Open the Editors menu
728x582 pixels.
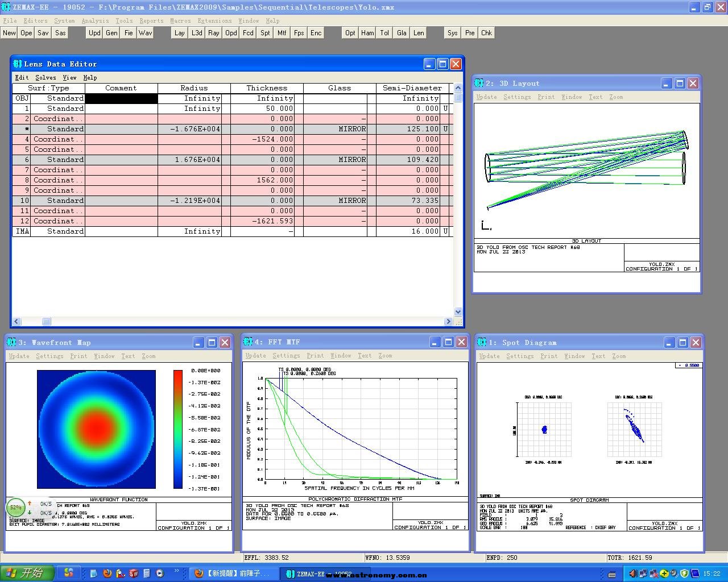tap(35, 20)
